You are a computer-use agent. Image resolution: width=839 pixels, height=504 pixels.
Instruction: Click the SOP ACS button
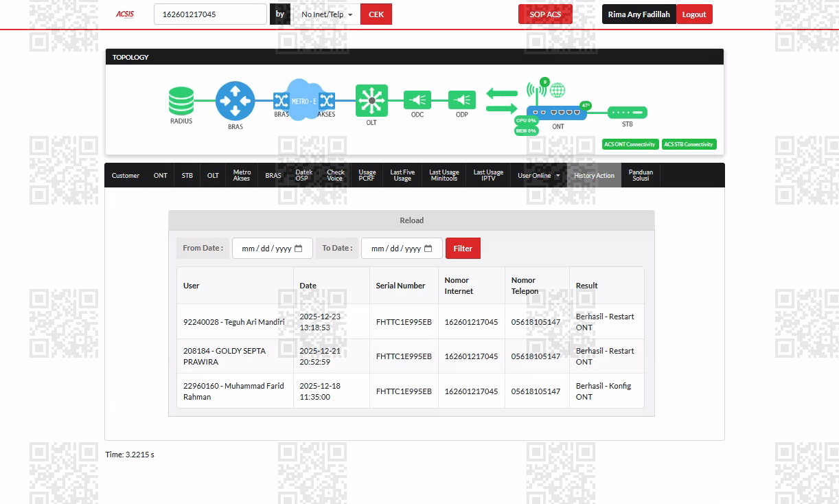(545, 14)
